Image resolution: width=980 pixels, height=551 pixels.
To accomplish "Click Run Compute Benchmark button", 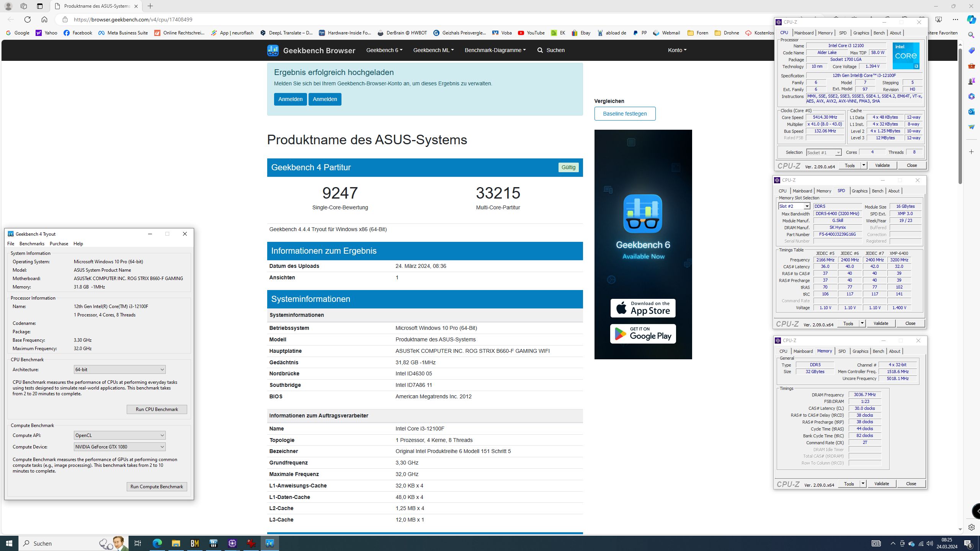I will click(157, 487).
